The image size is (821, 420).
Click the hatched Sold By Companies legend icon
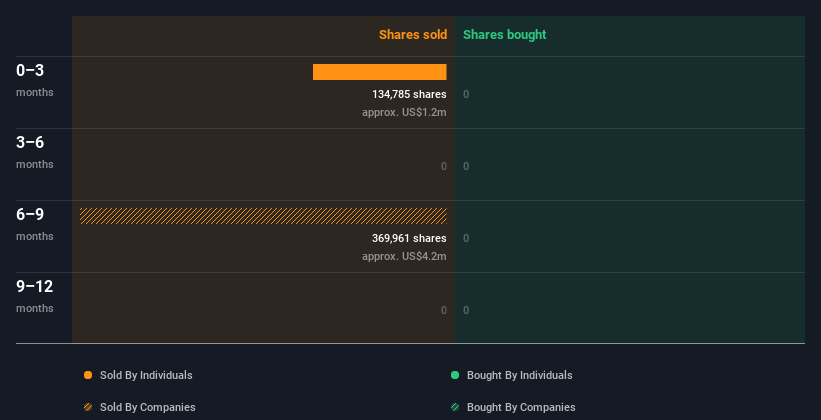point(88,407)
